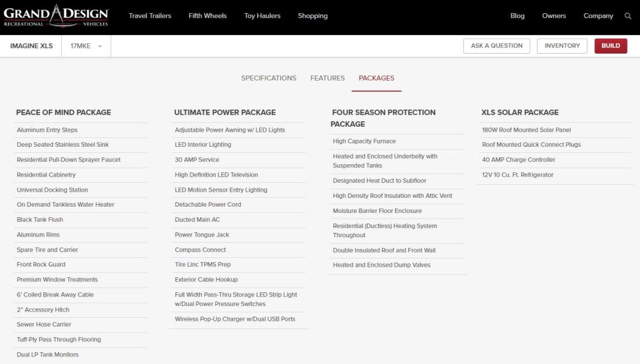Visit the Blog link
This screenshot has width=640, height=364.
tap(517, 16)
